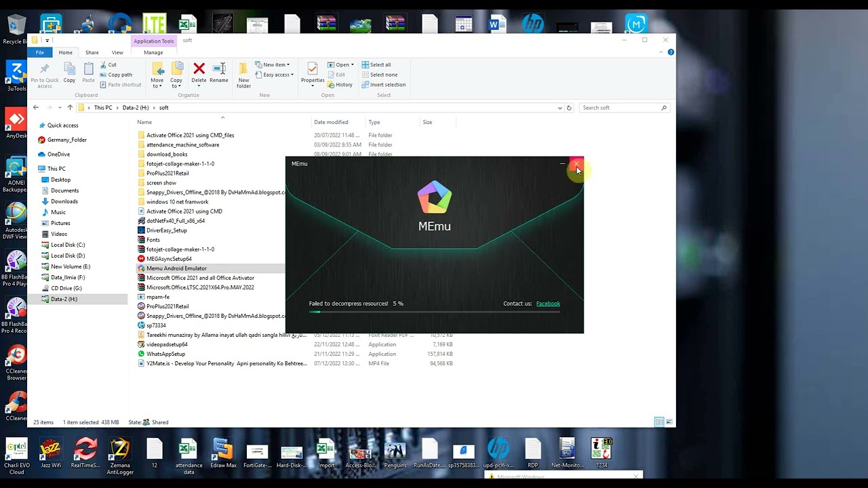
Task: Select Quick access in navigation pane
Action: 62,125
